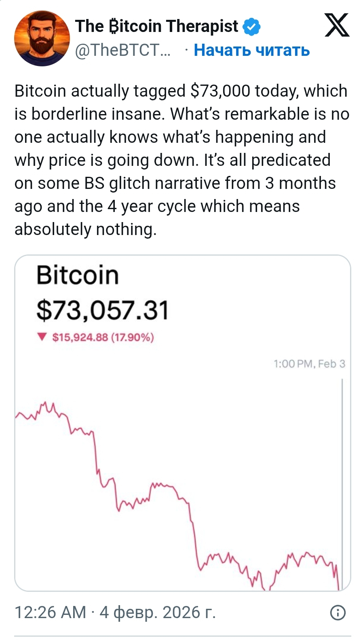The height and width of the screenshot is (644, 363).
Task: Open The Bitcoin Therapist profile avatar
Action: pos(42,38)
